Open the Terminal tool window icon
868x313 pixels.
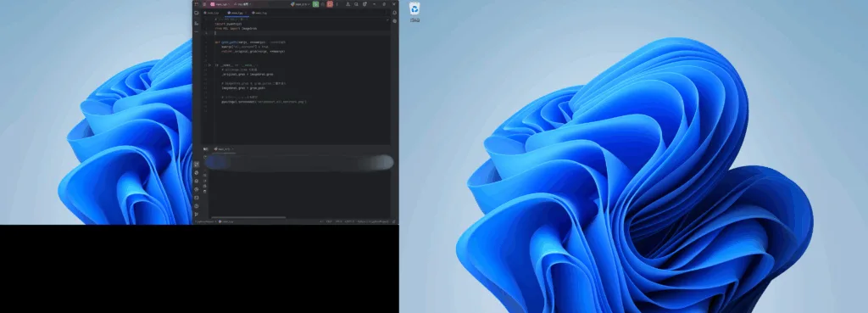197,198
